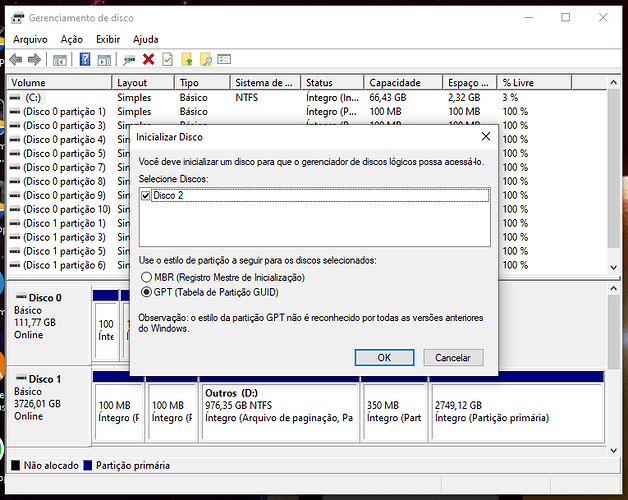The image size is (628, 500).
Task: Click the folder with up arrow icon
Action: pyautogui.click(x=187, y=59)
